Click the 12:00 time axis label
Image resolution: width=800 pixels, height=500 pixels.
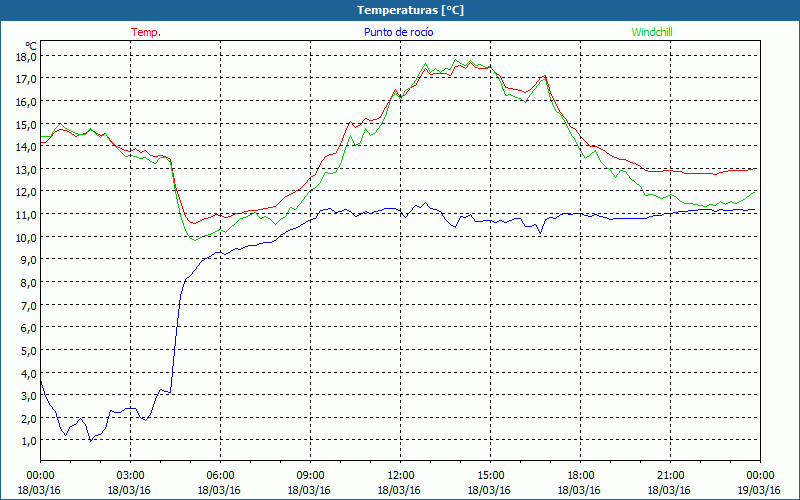[400, 475]
